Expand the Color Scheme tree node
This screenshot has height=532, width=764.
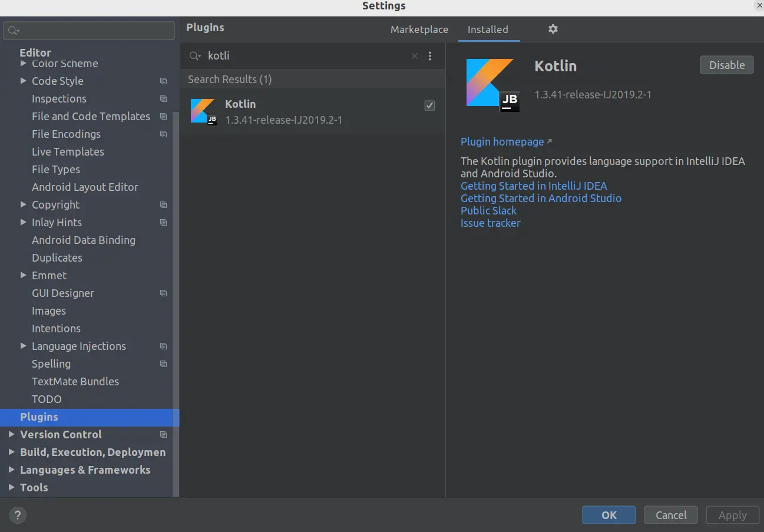(x=24, y=63)
